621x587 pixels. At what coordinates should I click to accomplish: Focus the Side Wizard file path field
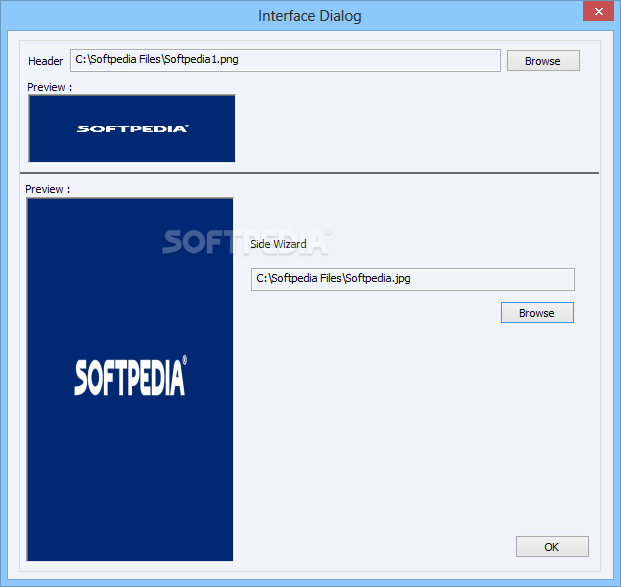tap(413, 279)
